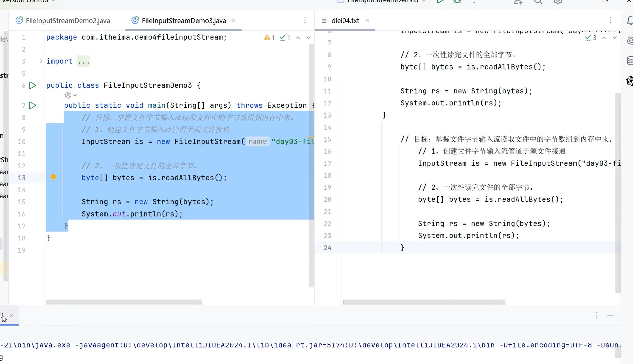Click the warning indicator in Java editor
Viewport: 633px width, 364px height.
(269, 38)
